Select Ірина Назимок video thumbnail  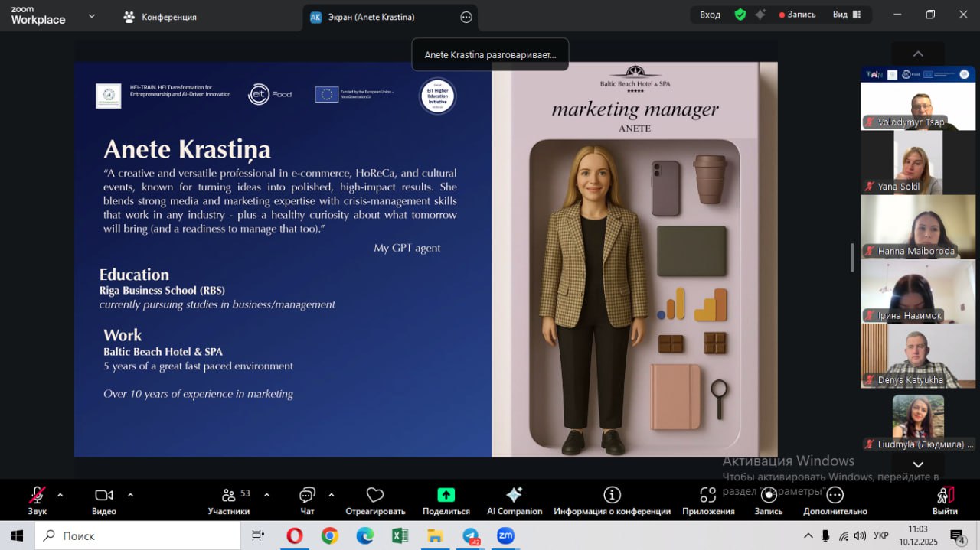pos(918,291)
